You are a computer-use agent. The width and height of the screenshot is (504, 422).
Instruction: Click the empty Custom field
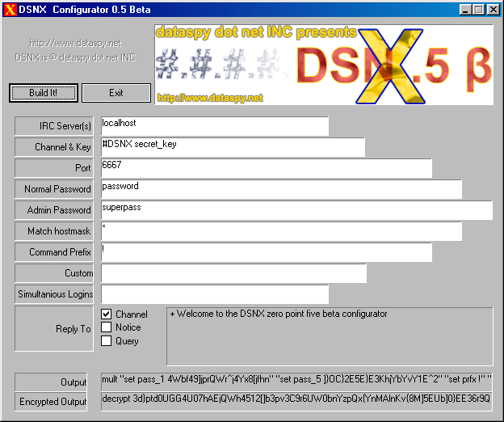233,273
